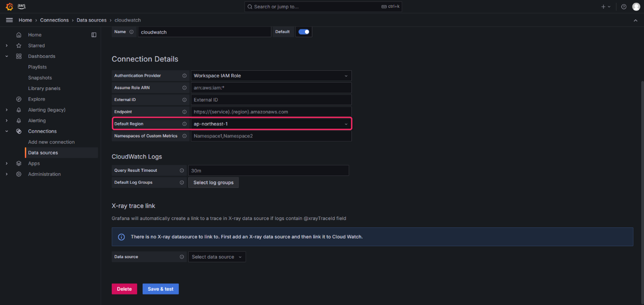644x305 pixels.
Task: Open Add new connection menu item
Action: point(51,142)
